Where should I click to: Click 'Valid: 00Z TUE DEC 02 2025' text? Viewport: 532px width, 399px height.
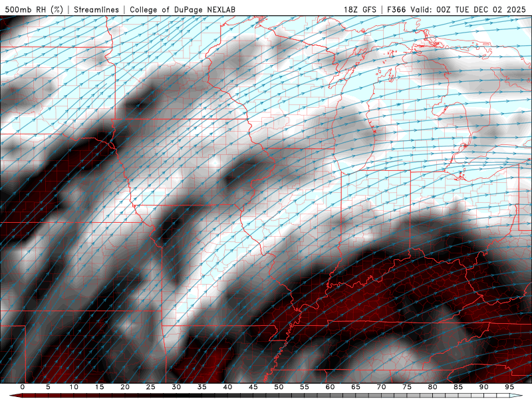click(x=468, y=9)
